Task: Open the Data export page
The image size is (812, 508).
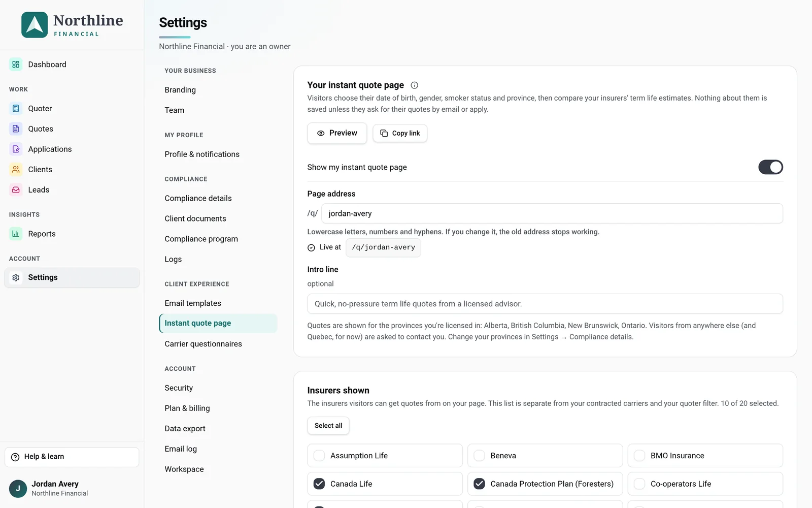Action: 218,429
